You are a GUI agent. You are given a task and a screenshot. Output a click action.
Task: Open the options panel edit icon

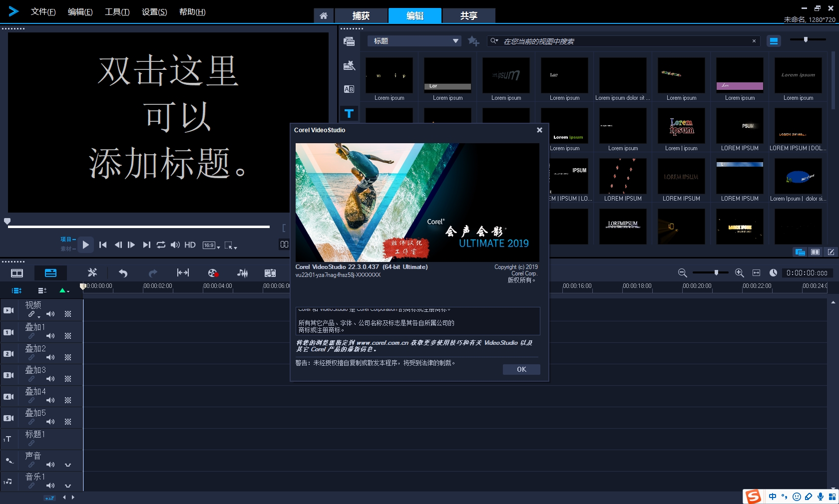(x=831, y=252)
